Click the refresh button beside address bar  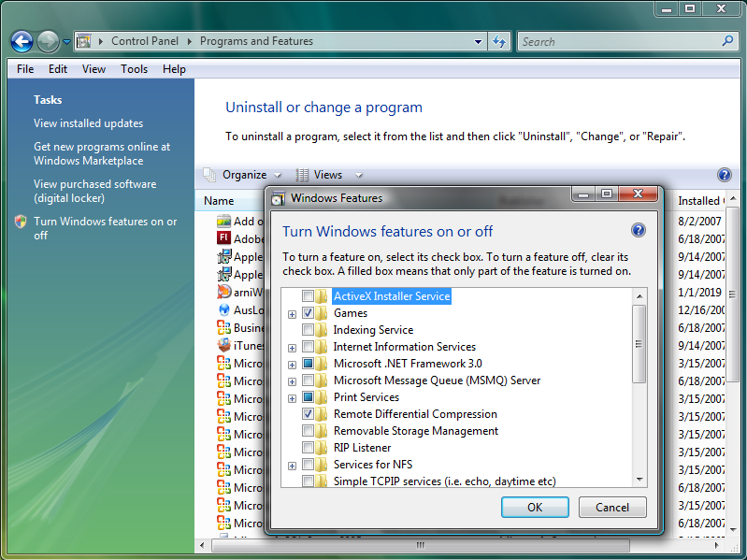tap(499, 41)
